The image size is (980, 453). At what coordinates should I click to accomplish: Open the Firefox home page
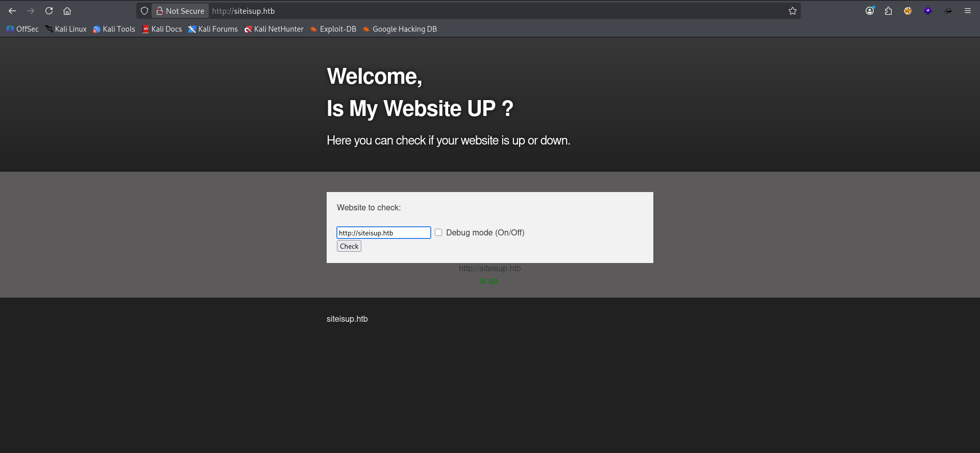tap(67, 11)
